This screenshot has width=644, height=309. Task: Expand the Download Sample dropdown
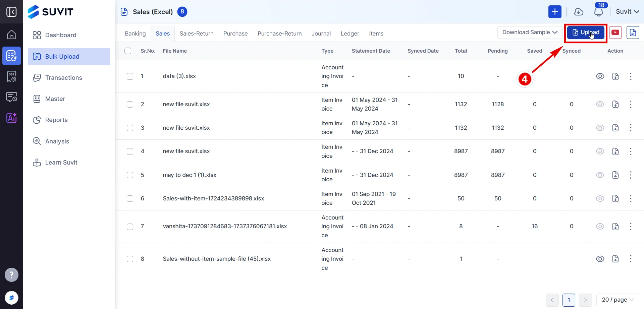530,33
